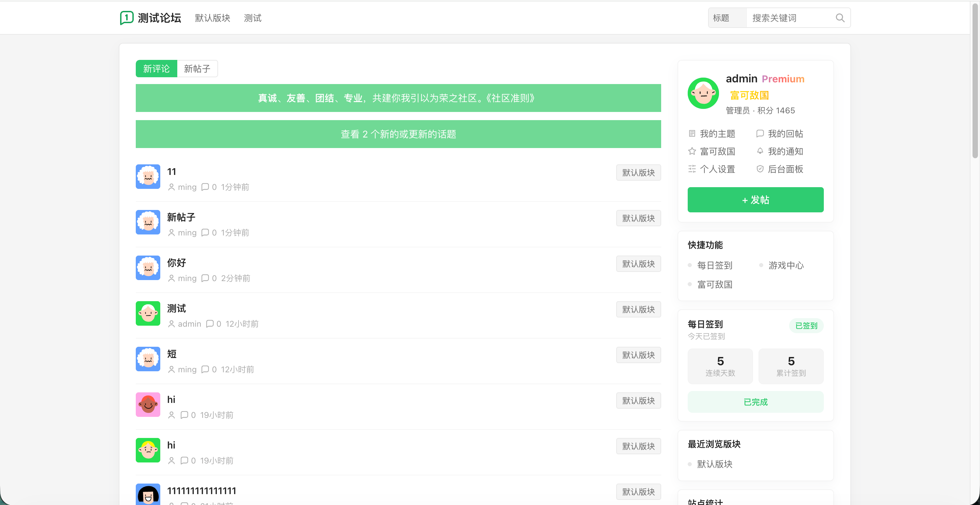Open the post titled 新帖子
The image size is (980, 505).
181,217
